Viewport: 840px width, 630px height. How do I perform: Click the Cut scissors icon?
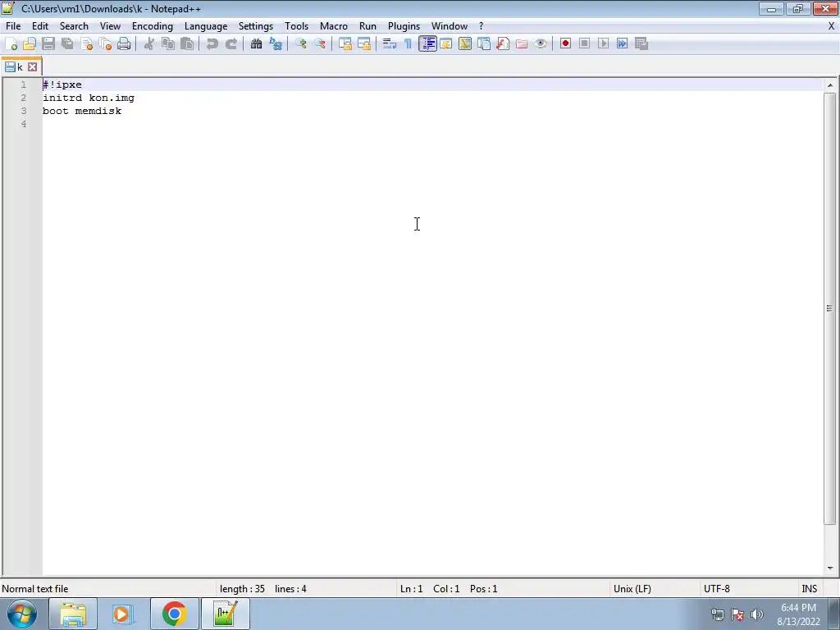point(149,44)
